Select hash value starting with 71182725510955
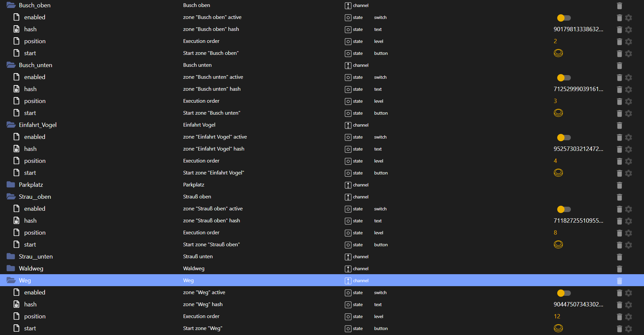 pyautogui.click(x=578, y=221)
